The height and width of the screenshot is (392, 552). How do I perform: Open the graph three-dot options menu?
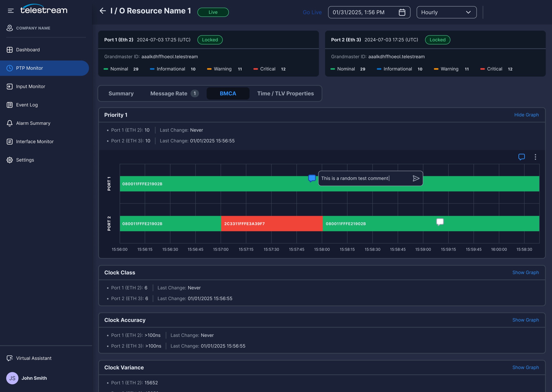click(535, 157)
